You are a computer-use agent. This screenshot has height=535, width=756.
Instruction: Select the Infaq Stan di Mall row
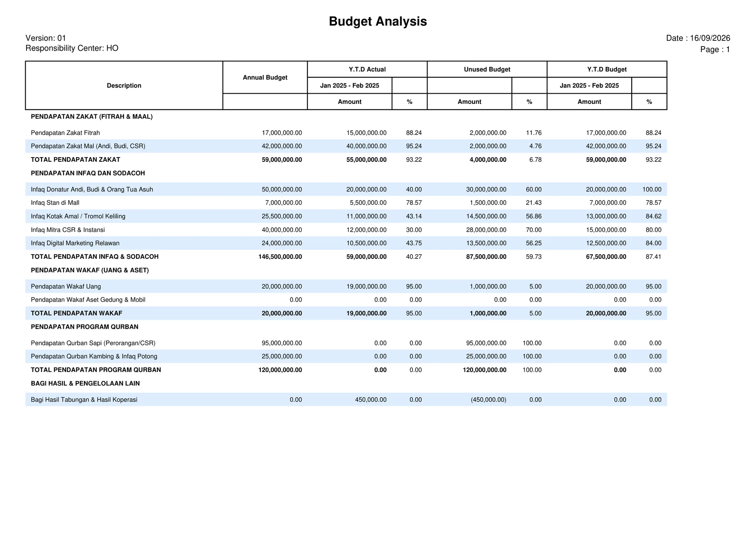tap(346, 203)
